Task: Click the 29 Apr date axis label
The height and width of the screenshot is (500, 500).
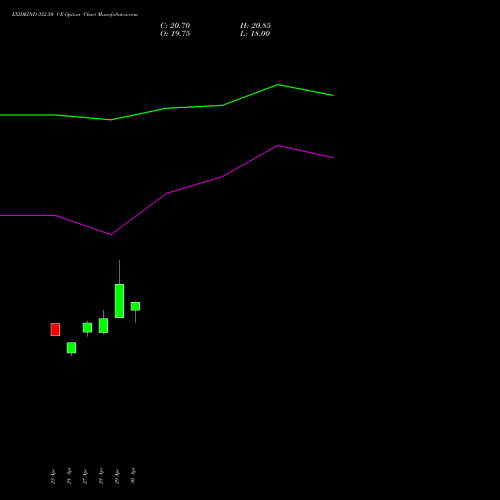Action: [x=117, y=476]
